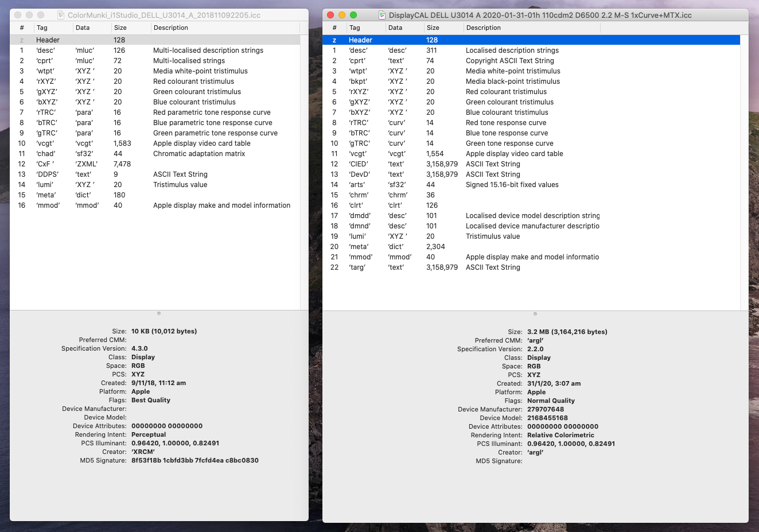Select 'meta' dict row sized 180
Viewport: 759px width, 532px height.
155,195
